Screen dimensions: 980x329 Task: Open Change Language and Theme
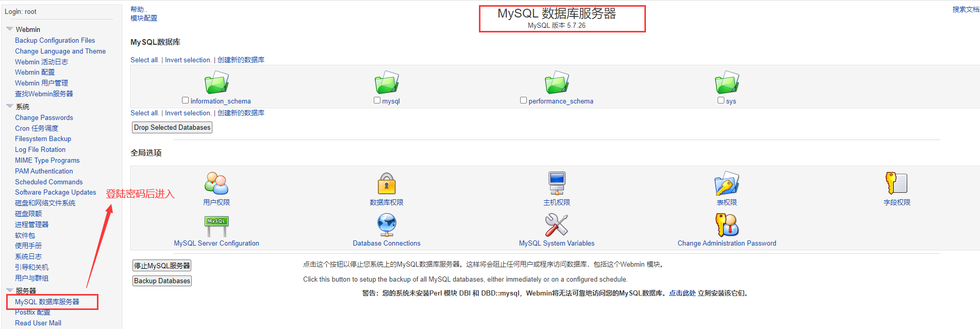(60, 51)
